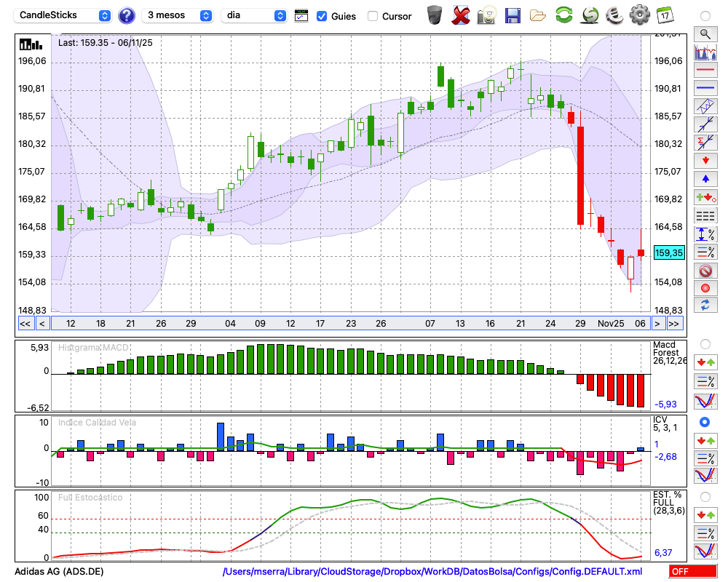Click the blue help question mark icon

coord(126,16)
